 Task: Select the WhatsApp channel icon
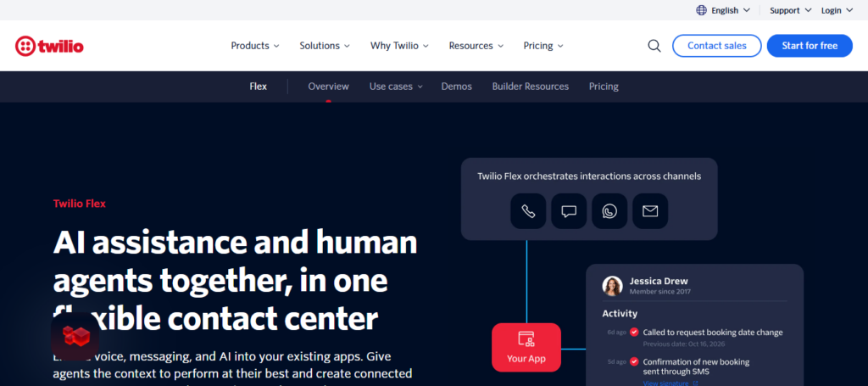pos(609,211)
